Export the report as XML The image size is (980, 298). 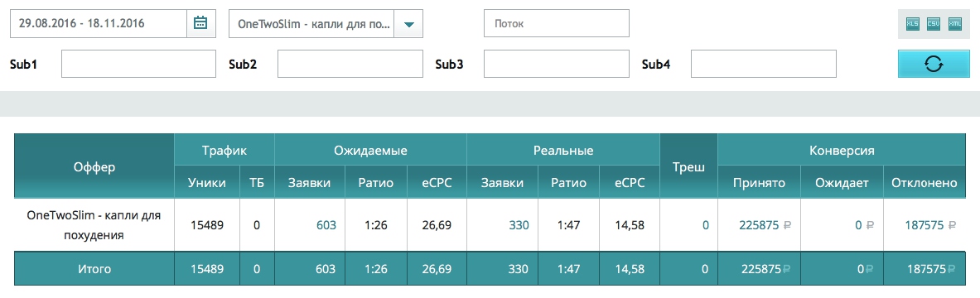(955, 24)
